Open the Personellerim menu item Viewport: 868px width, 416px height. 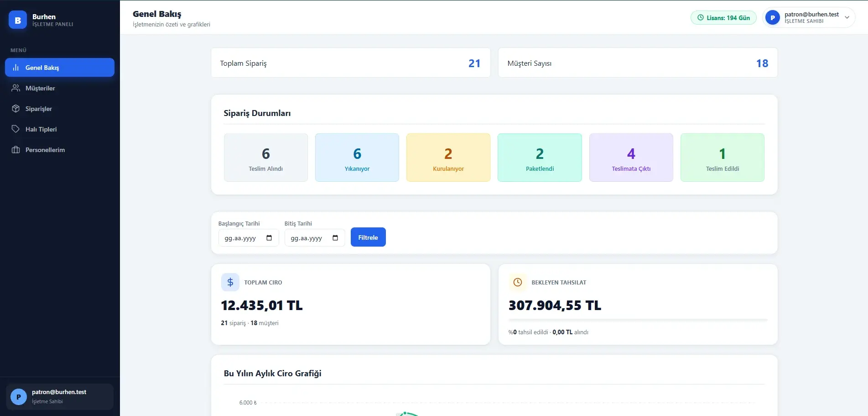pyautogui.click(x=60, y=150)
